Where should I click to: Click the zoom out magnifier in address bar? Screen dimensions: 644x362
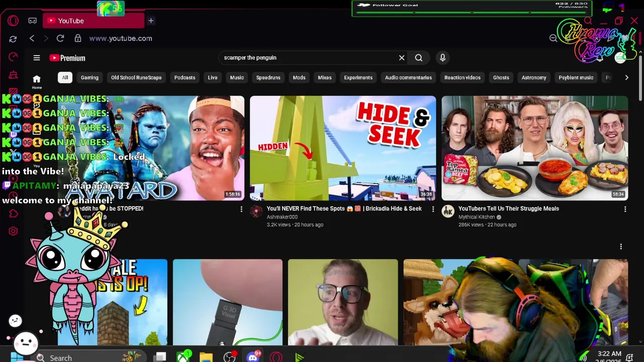553,38
